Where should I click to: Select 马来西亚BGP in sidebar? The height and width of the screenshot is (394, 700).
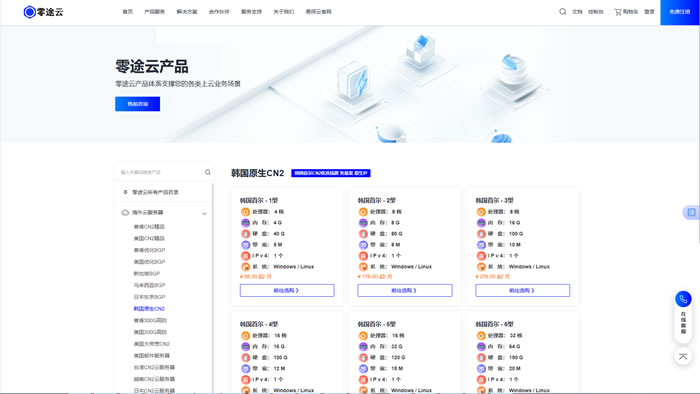[149, 285]
